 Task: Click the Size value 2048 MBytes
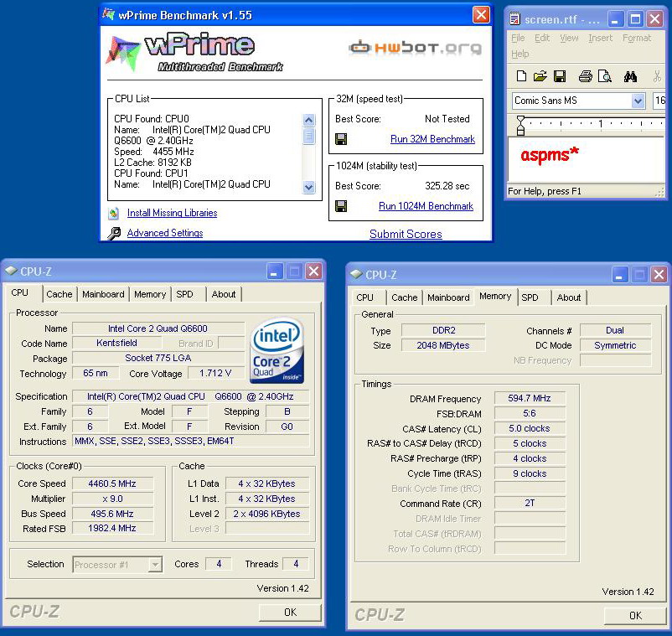coord(443,345)
